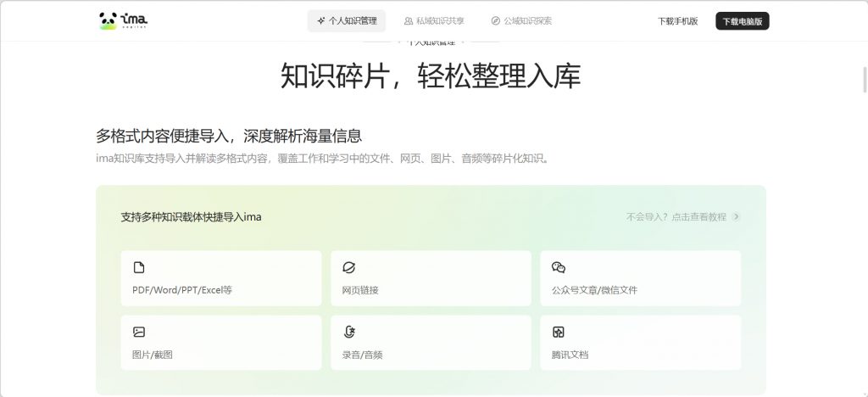Click the text 支持多种知识载体快捷导入ima
The width and height of the screenshot is (868, 397).
[191, 217]
